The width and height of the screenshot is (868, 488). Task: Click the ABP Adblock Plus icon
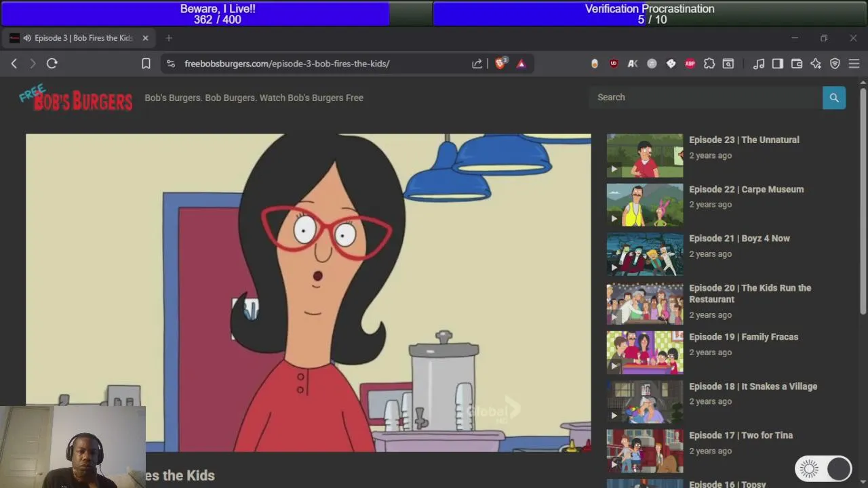[x=690, y=64]
